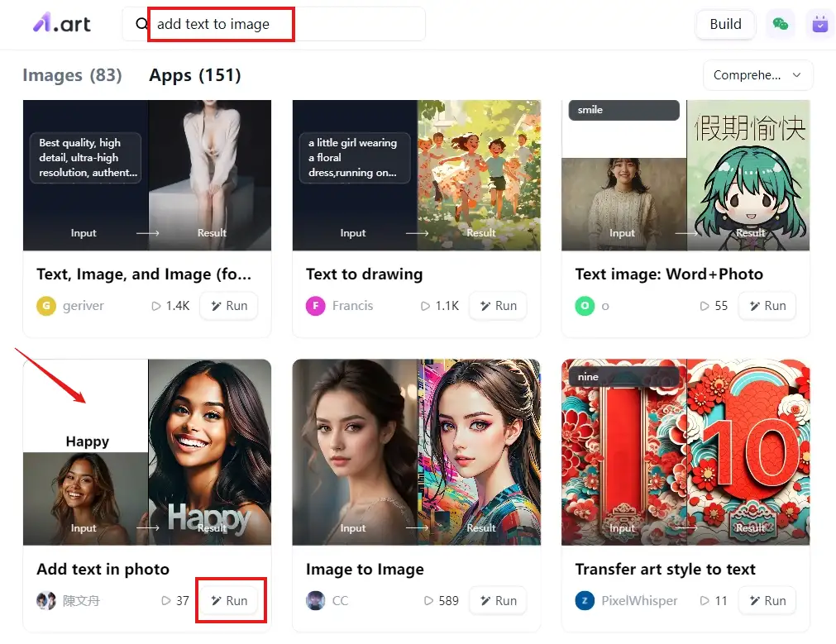Click PixelWhisper's blue avatar icon
The height and width of the screenshot is (644, 836).
(585, 601)
